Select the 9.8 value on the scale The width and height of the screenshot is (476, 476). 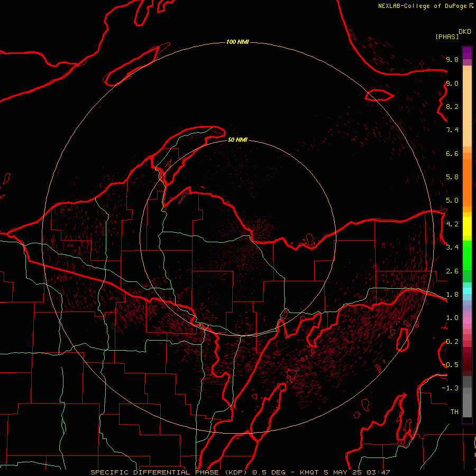(452, 59)
